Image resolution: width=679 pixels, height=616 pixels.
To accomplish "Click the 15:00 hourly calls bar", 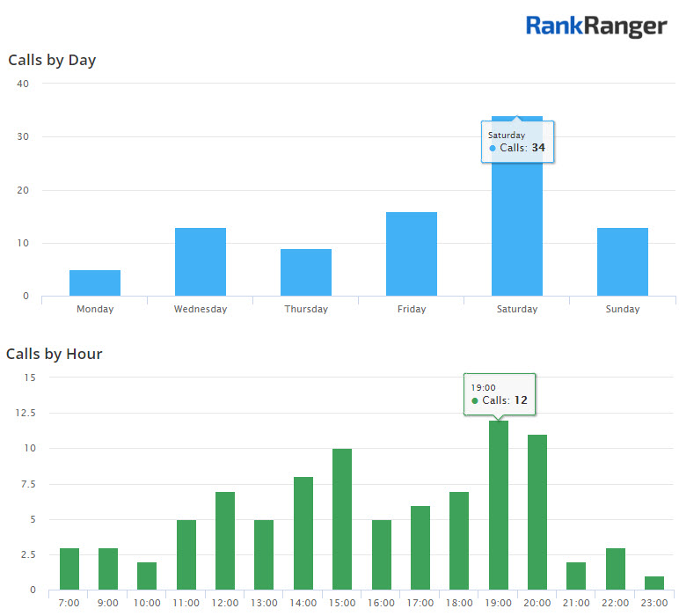I will pos(342,519).
